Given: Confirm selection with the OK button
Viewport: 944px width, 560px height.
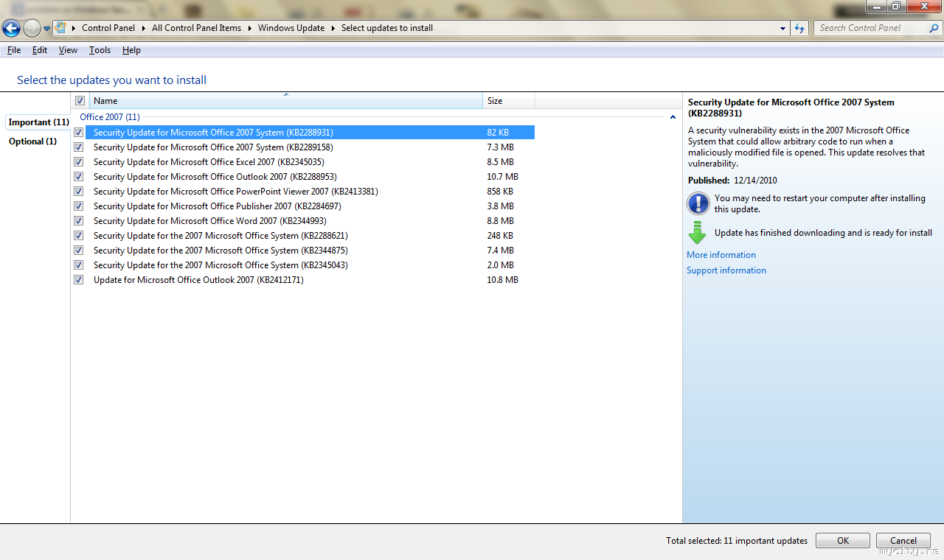Looking at the screenshot, I should pyautogui.click(x=843, y=541).
